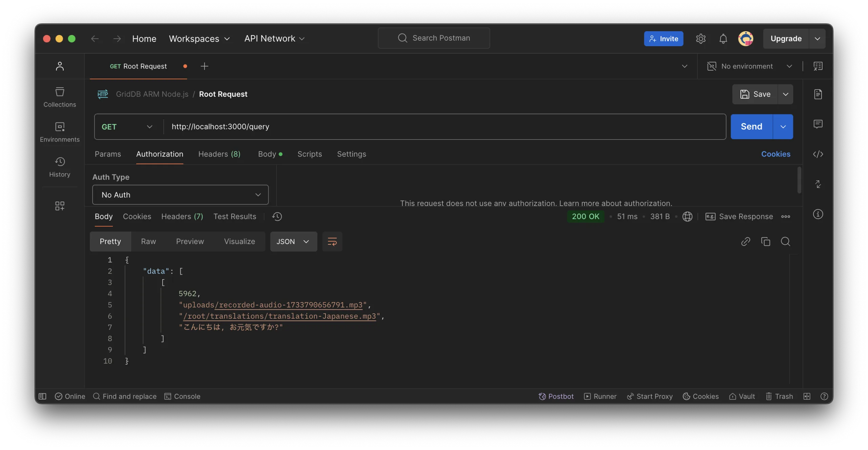This screenshot has height=450, width=868.
Task: Search the response using the magnifier icon
Action: click(x=785, y=242)
